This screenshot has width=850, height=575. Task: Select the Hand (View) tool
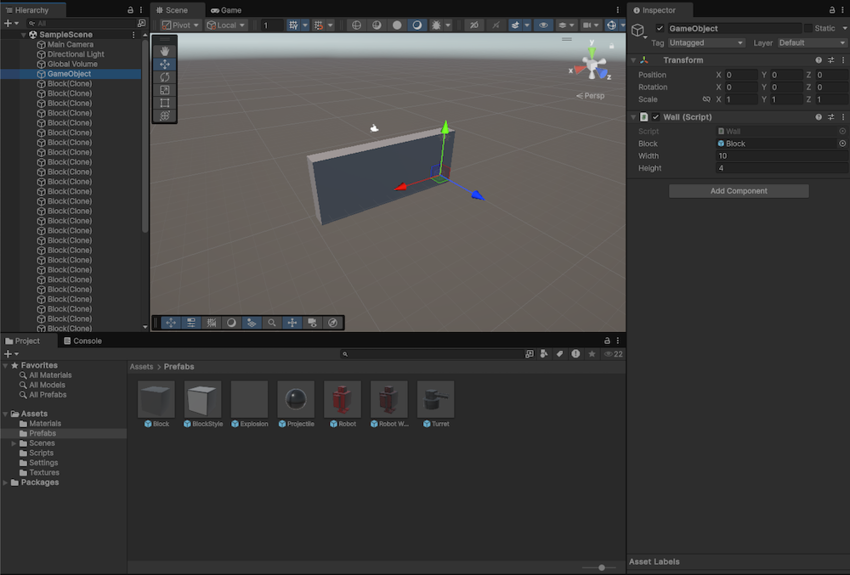pyautogui.click(x=165, y=51)
